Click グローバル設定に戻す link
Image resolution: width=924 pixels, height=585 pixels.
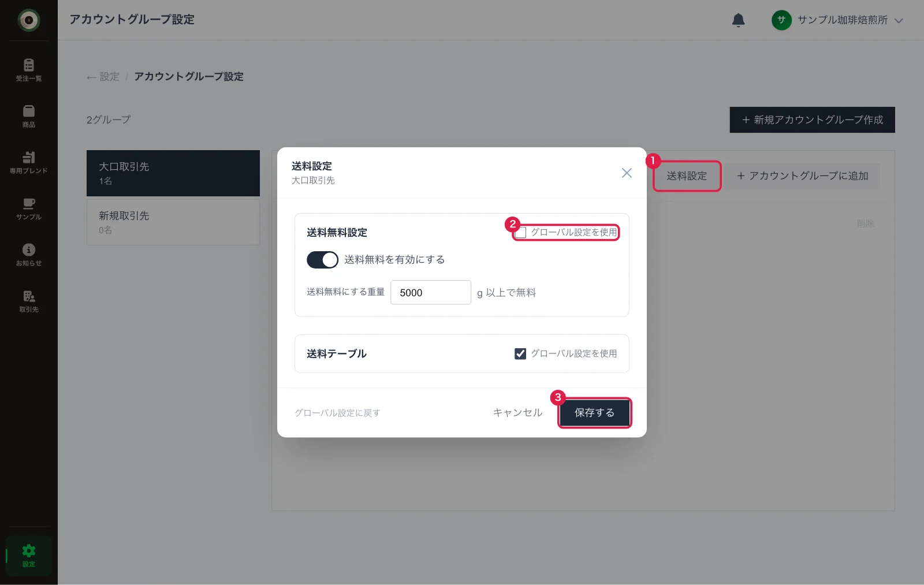[337, 413]
